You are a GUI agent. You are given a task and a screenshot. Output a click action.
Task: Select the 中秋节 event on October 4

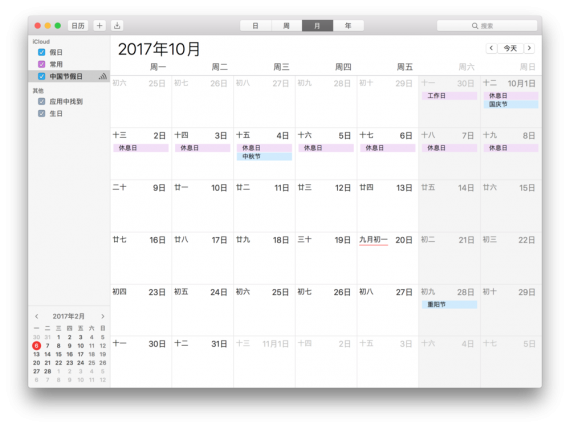264,156
